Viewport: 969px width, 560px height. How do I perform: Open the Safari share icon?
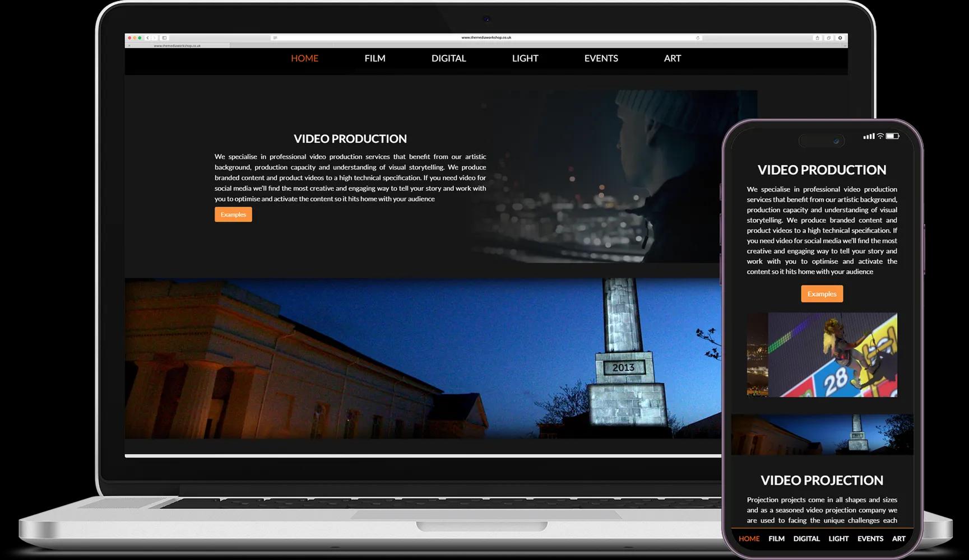817,38
